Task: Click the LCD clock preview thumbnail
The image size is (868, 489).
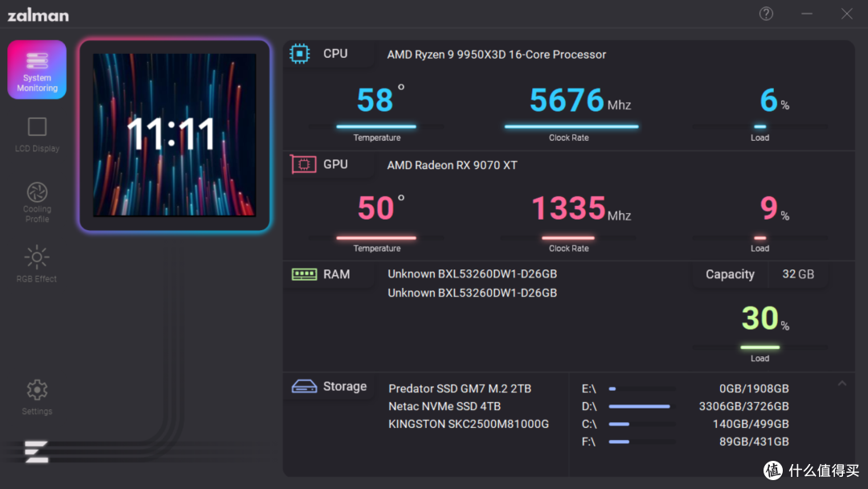Action: point(174,134)
